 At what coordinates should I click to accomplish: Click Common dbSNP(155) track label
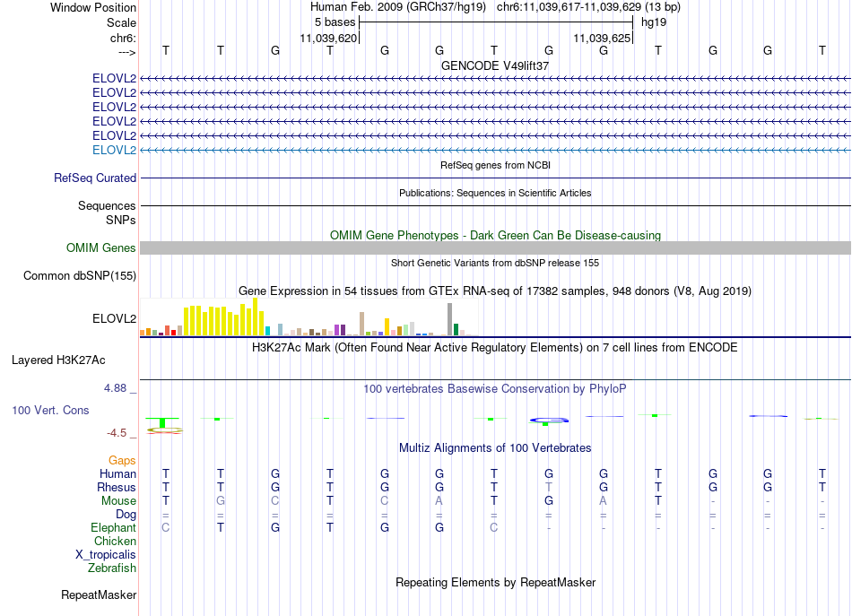[x=80, y=275]
